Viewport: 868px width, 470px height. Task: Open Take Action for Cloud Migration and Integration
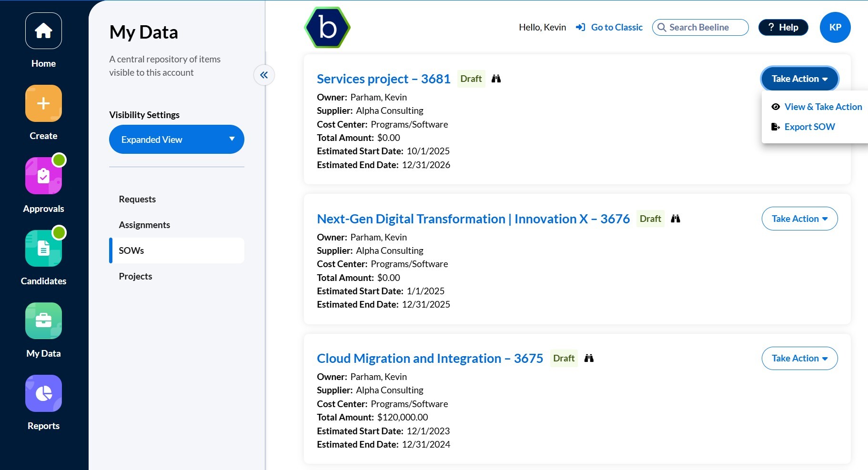click(799, 358)
